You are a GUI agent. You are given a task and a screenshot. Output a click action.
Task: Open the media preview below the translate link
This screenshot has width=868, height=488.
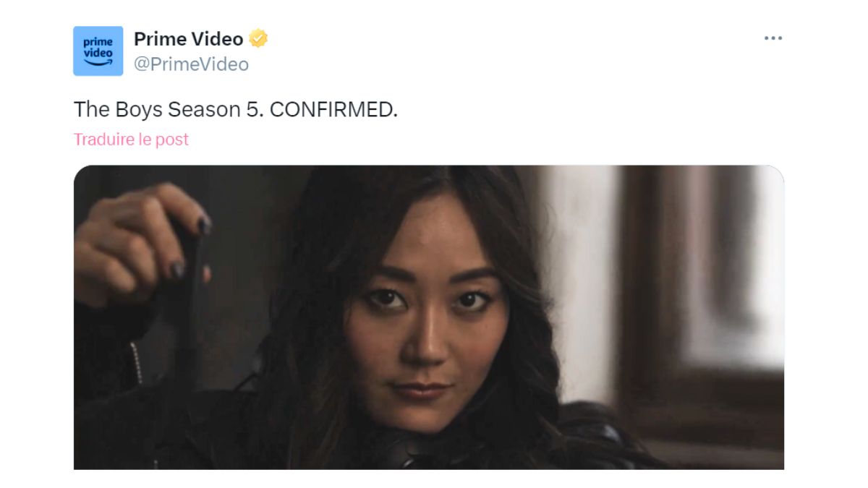click(429, 317)
